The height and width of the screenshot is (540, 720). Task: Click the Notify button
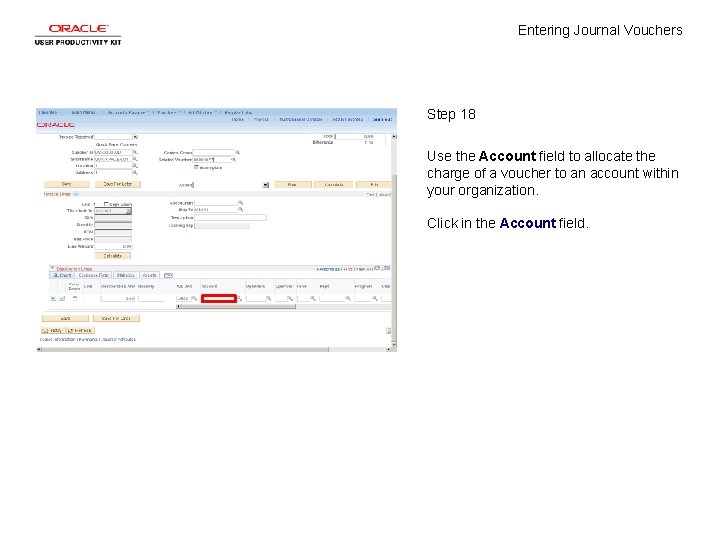click(x=53, y=331)
